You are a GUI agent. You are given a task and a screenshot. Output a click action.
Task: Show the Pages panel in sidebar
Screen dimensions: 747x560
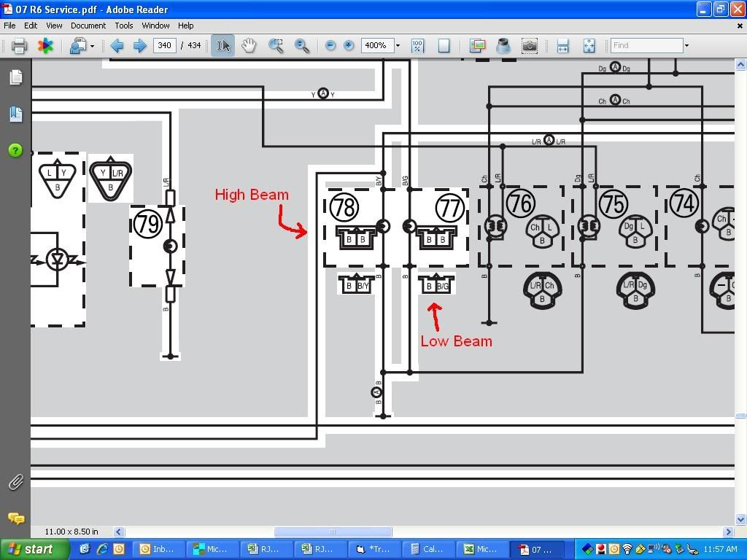tap(15, 77)
